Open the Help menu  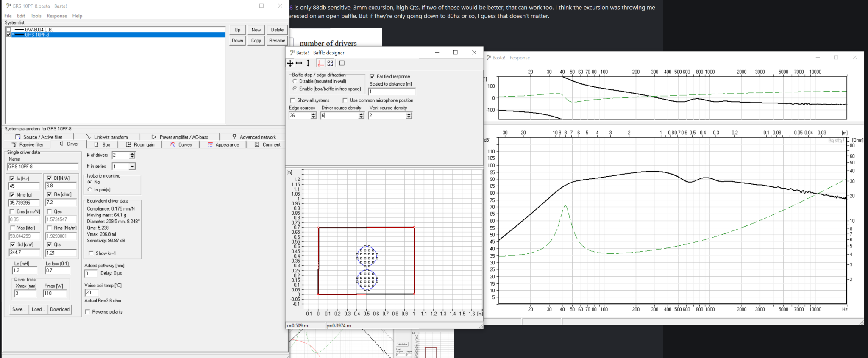click(x=77, y=16)
